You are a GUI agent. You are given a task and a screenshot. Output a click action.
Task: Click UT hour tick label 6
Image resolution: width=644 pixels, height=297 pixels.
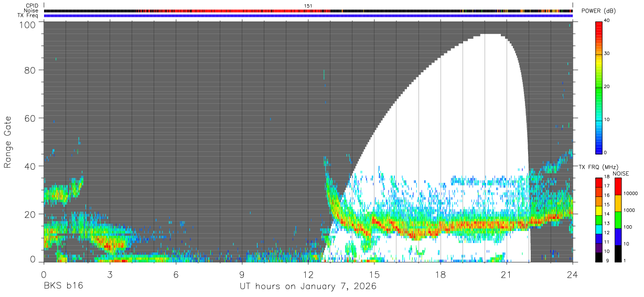tap(176, 274)
